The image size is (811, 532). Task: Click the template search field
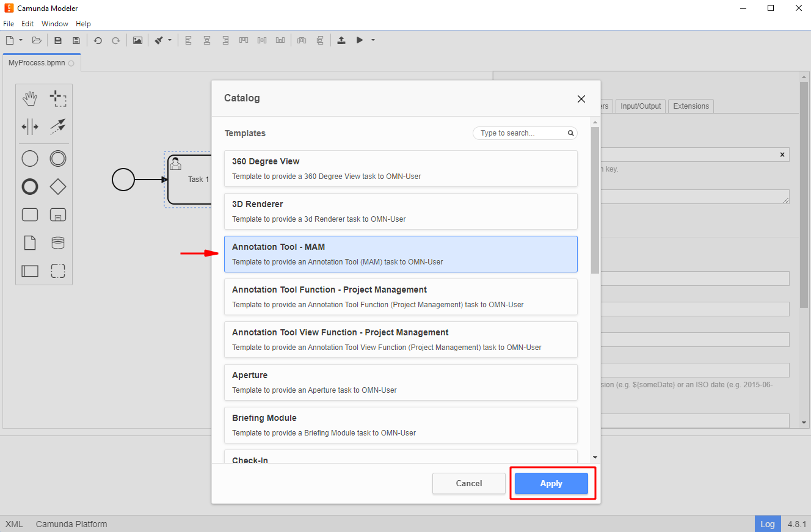(x=521, y=133)
